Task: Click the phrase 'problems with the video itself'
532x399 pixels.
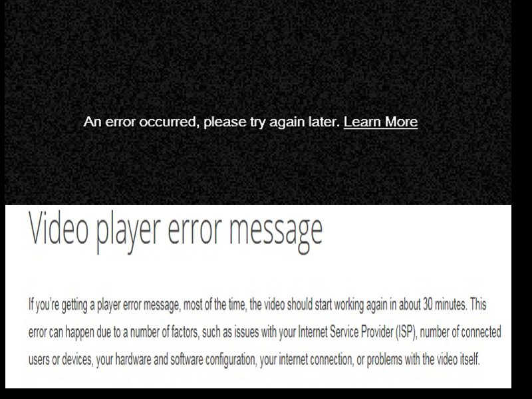Action: click(x=424, y=360)
